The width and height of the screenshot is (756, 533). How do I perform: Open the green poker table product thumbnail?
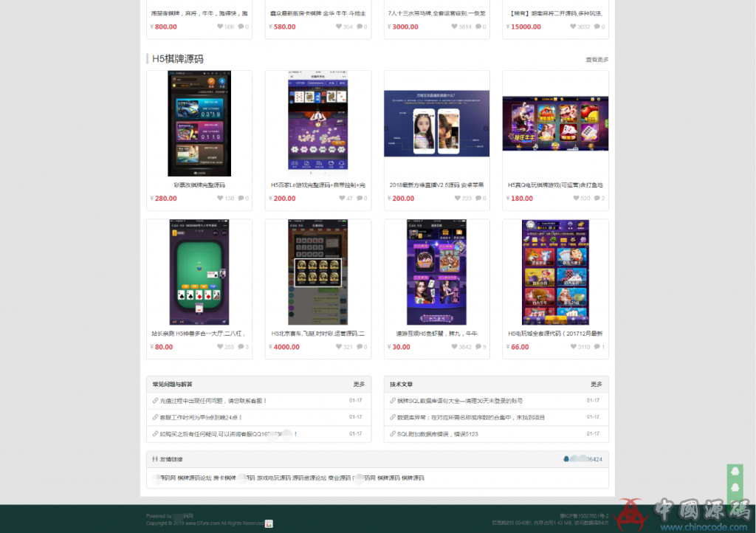pos(199,272)
